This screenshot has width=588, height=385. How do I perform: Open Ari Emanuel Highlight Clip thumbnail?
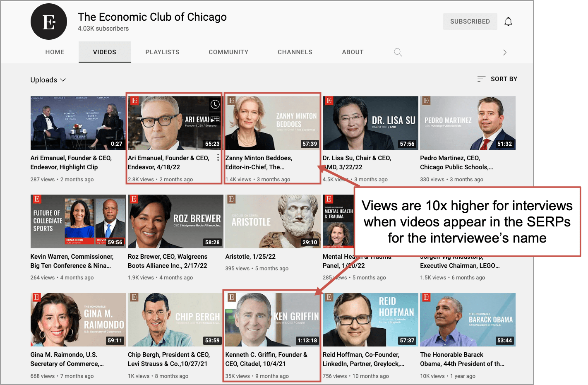(78, 123)
